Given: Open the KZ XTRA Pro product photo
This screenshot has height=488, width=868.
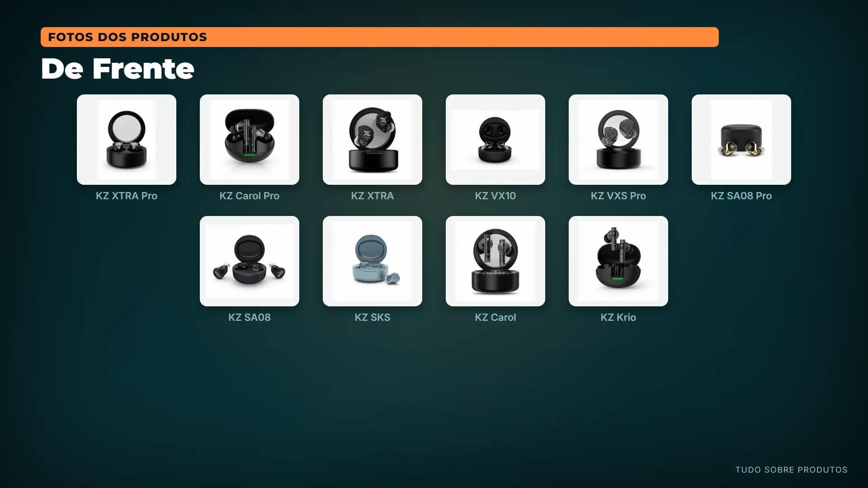Looking at the screenshot, I should pos(127,139).
